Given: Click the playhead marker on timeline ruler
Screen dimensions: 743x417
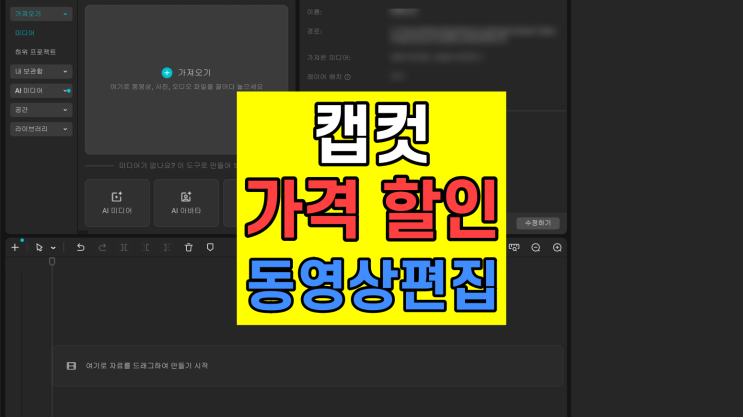Looking at the screenshot, I should pos(52,262).
